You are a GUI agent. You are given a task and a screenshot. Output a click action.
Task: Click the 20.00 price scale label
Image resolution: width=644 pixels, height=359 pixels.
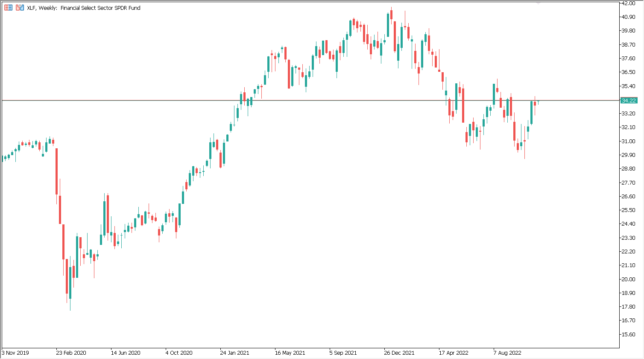629,280
